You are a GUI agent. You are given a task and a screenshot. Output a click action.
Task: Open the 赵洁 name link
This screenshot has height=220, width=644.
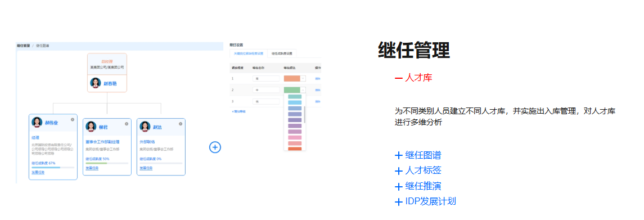pyautogui.click(x=157, y=127)
